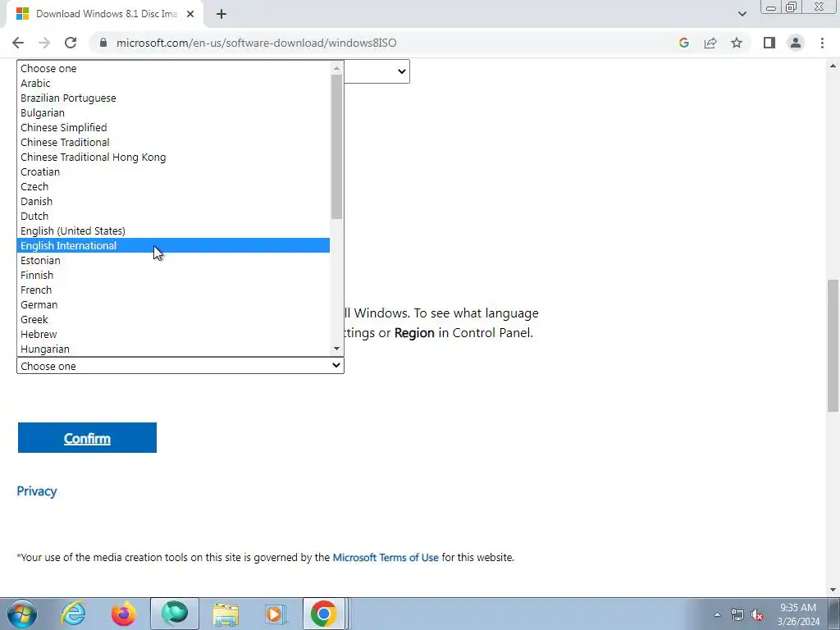Viewport: 840px width, 630px height.
Task: Launch Firefox from taskbar
Action: [x=123, y=614]
